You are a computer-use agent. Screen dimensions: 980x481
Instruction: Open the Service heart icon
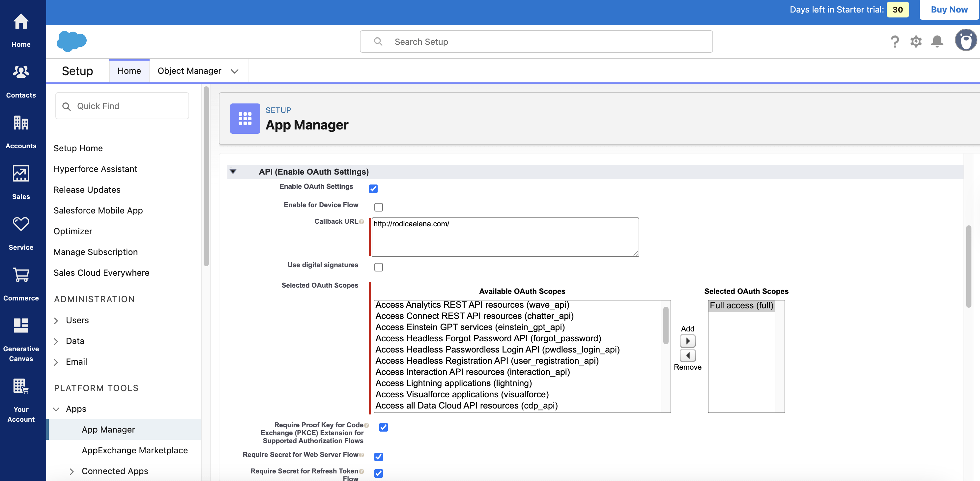pos(21,224)
